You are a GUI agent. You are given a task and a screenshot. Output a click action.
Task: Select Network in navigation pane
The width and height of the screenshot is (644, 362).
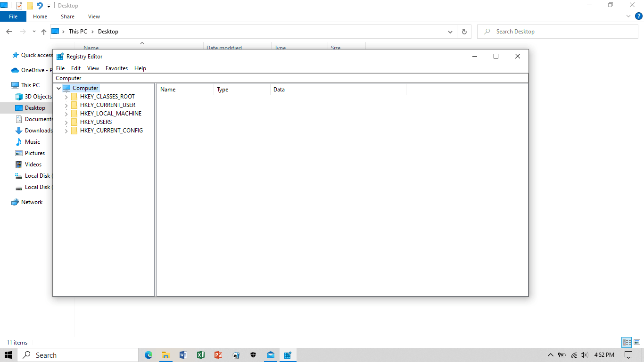(27, 202)
